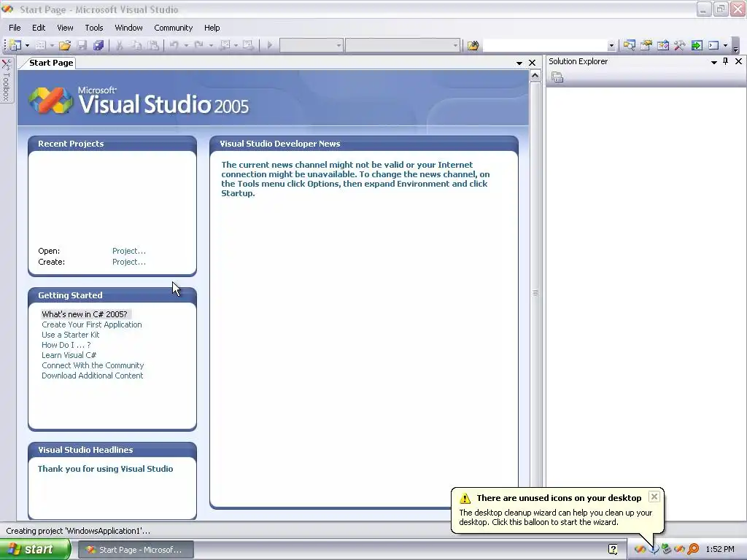Viewport: 747px width, 560px height.
Task: Open the Other Windows dropdown arrow
Action: click(726, 46)
